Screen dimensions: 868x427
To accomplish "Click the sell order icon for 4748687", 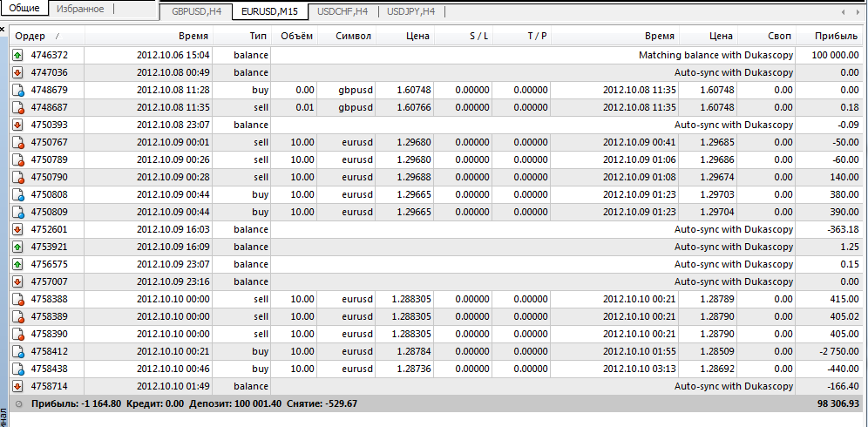I will point(18,107).
